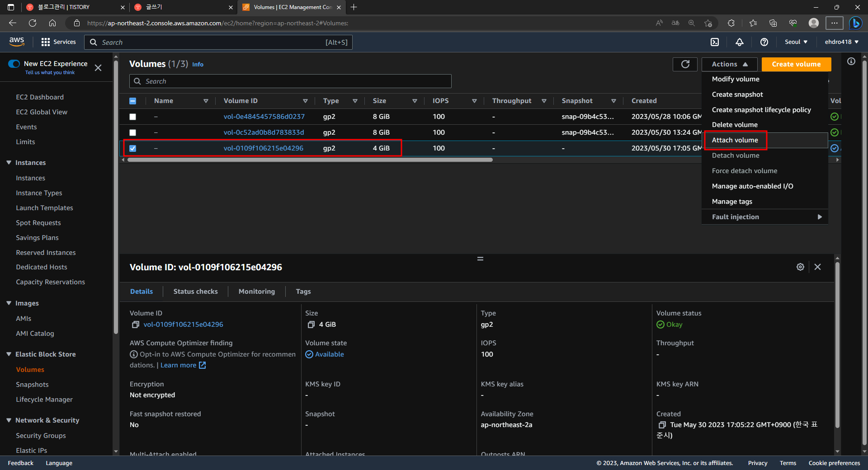Collapse the Images section in sidebar
The image size is (868, 470).
click(x=9, y=303)
